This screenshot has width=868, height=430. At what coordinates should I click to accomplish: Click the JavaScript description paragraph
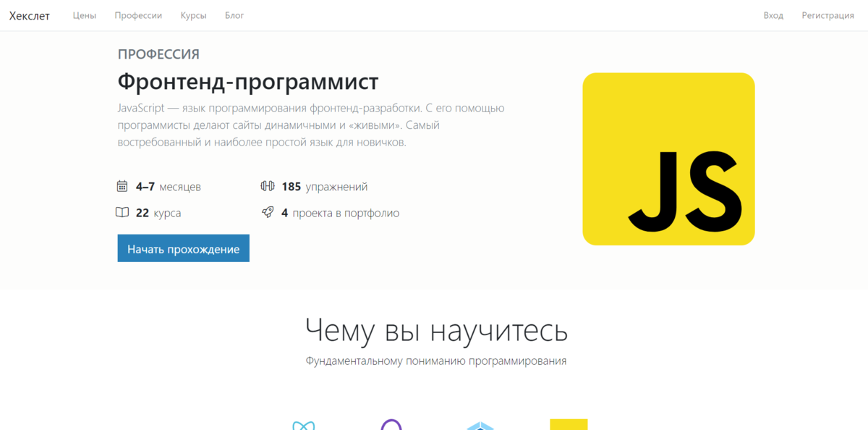point(311,125)
